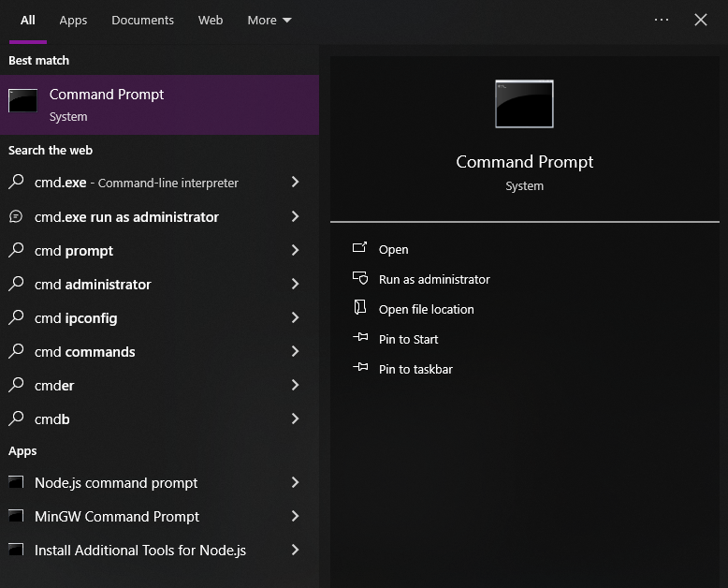
Task: Click the search icon beside cmd administrator
Action: [x=16, y=284]
